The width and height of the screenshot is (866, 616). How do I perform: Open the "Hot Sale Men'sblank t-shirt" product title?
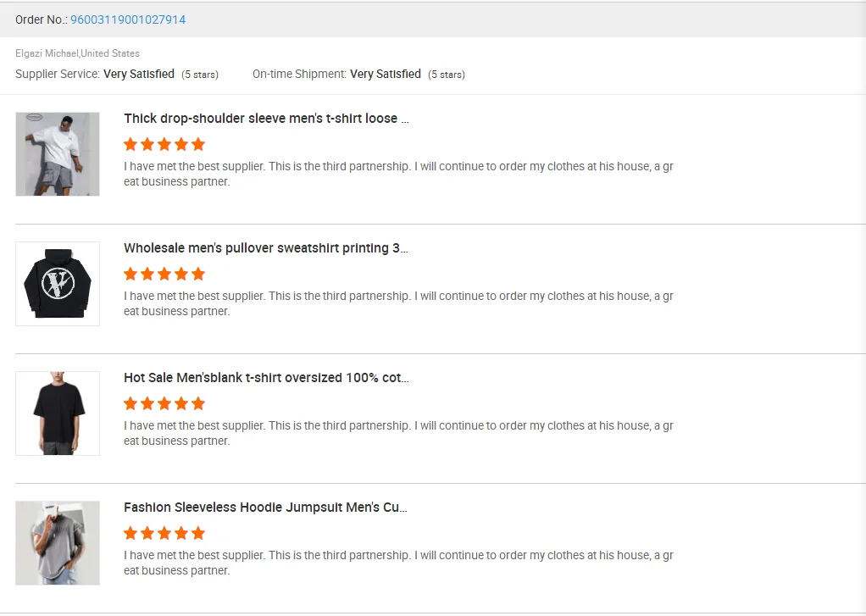(266, 378)
